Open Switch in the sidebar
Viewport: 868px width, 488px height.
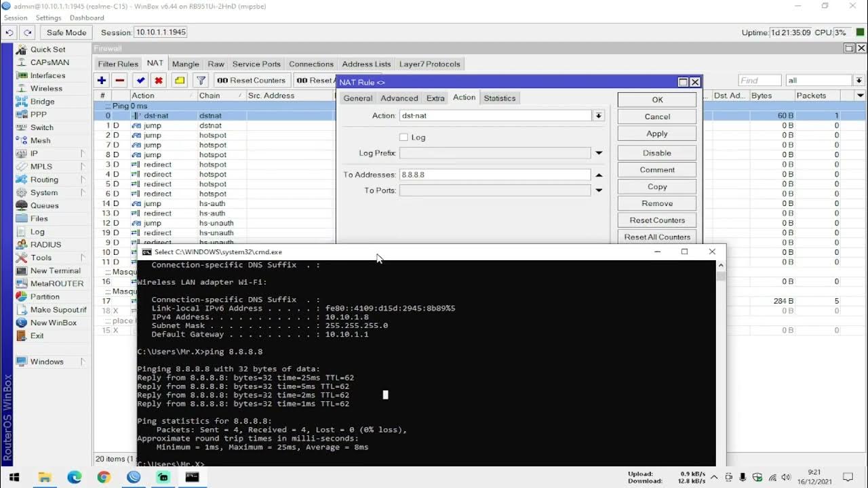(41, 127)
